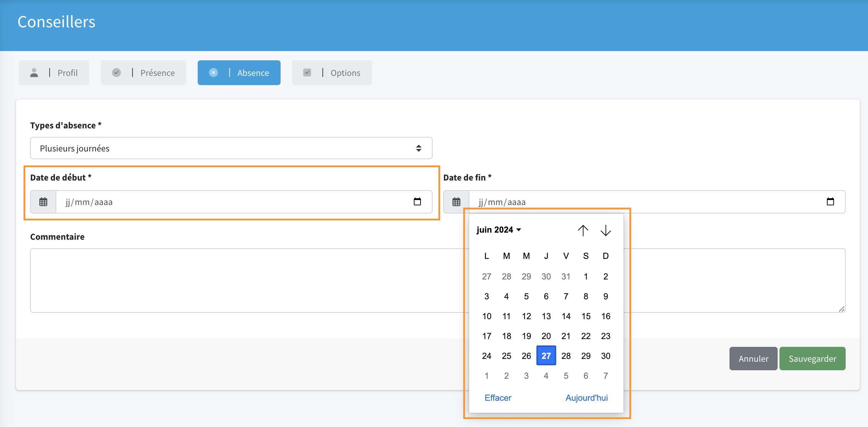Select day 27 highlighted in calendar
Image resolution: width=868 pixels, height=427 pixels.
pos(546,356)
